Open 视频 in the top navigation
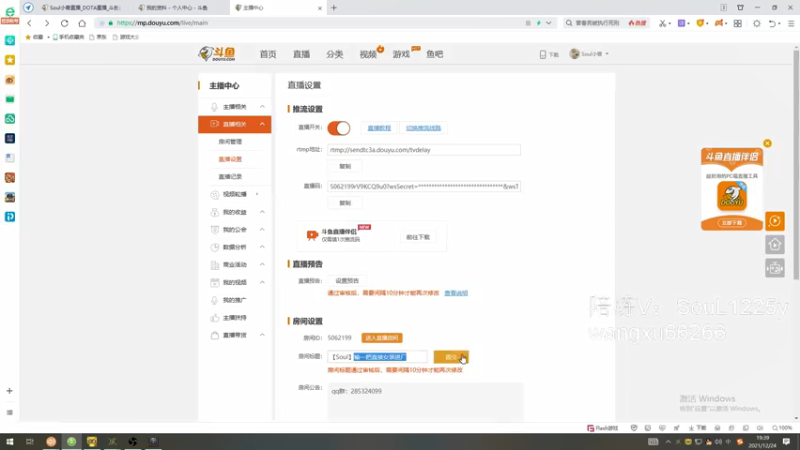Screen dimensions: 800x450 [368, 54]
